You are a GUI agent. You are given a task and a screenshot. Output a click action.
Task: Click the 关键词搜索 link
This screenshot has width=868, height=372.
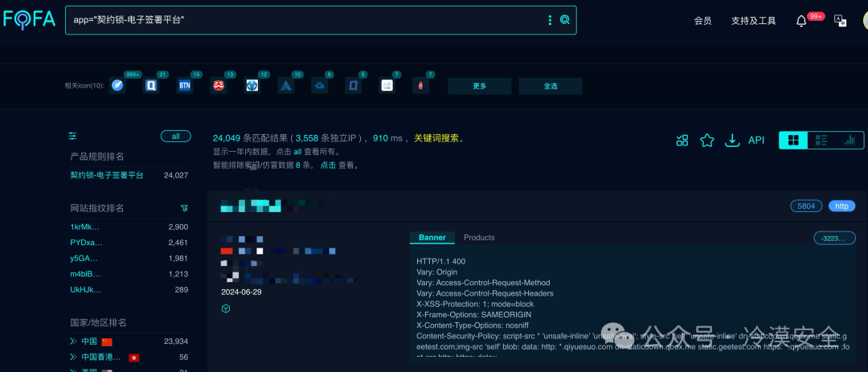(x=436, y=138)
